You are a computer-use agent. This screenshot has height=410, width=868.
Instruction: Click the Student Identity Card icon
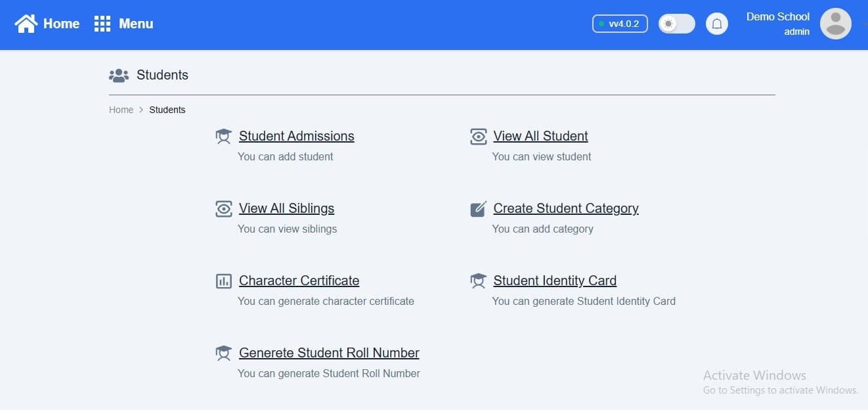tap(479, 281)
